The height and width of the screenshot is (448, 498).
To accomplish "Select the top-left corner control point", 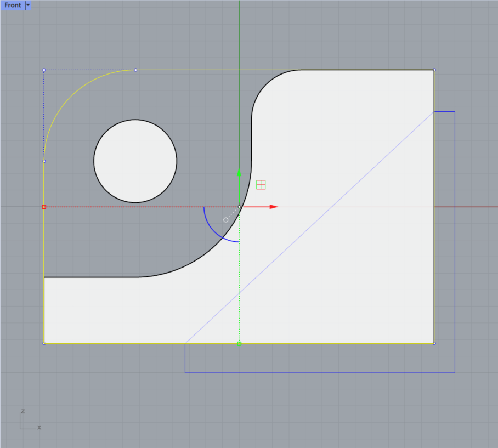I will coord(44,70).
